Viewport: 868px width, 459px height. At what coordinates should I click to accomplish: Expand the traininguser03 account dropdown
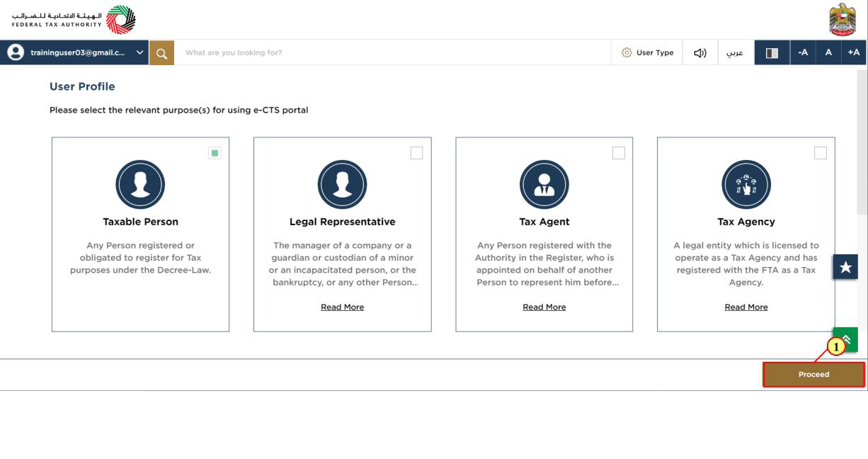(x=139, y=52)
